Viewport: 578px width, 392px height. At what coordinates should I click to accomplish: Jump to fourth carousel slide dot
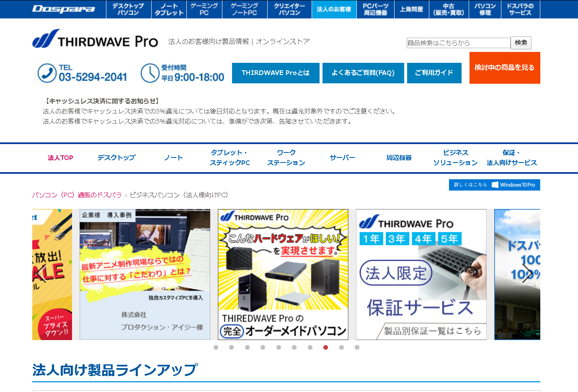(263, 348)
